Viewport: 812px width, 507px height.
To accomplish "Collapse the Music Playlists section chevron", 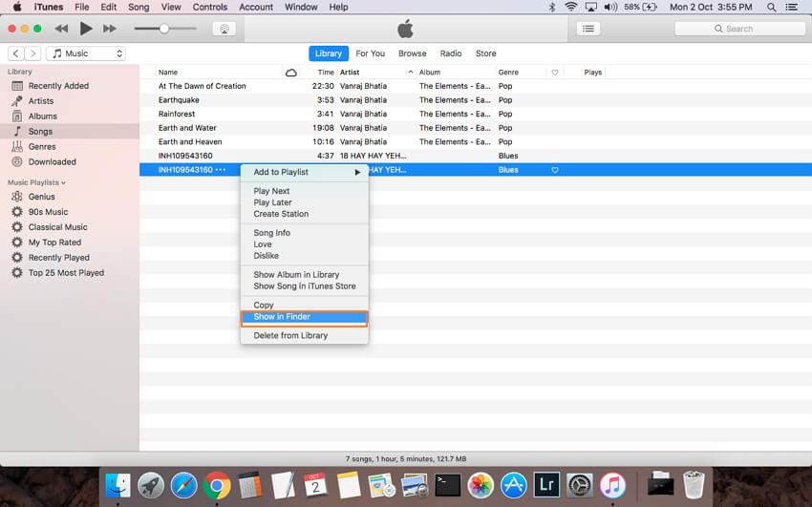I will coord(64,182).
